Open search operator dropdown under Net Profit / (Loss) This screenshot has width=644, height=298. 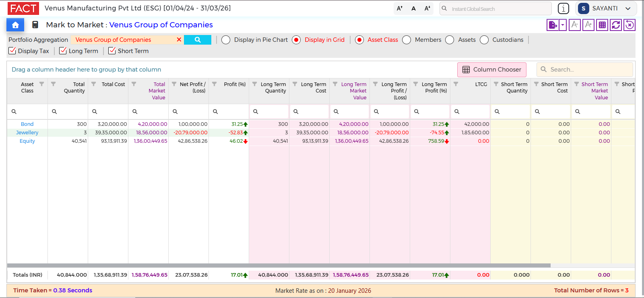click(x=175, y=112)
